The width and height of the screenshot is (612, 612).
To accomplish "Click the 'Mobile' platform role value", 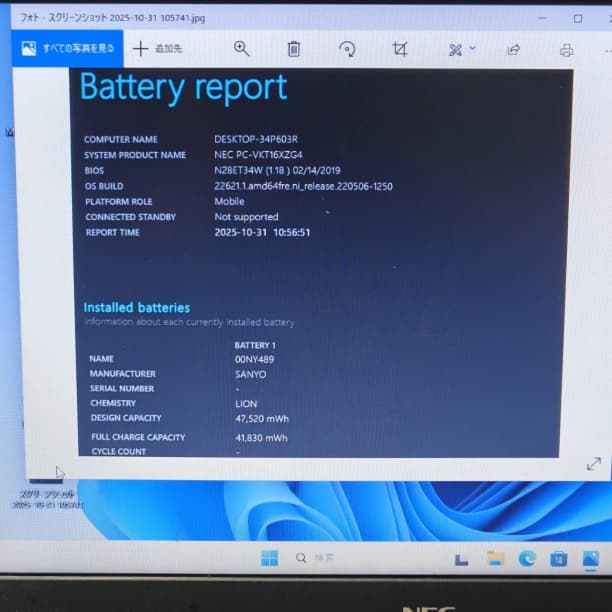I will (230, 201).
